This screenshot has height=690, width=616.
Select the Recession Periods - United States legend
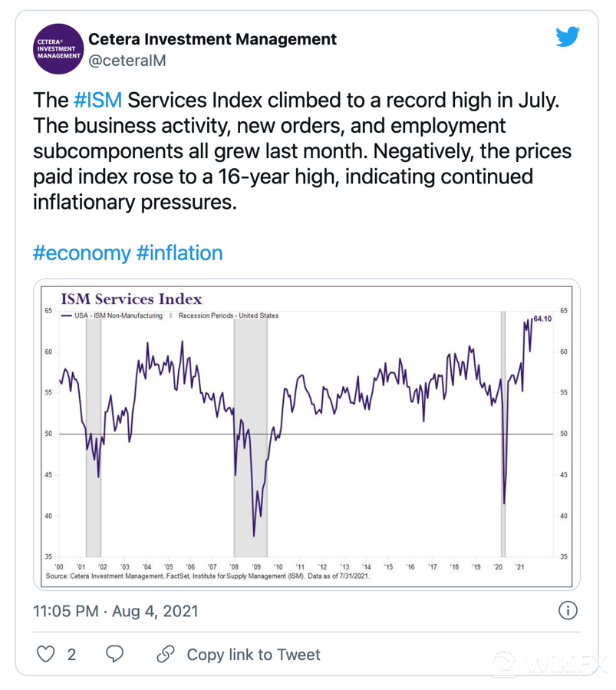[227, 315]
